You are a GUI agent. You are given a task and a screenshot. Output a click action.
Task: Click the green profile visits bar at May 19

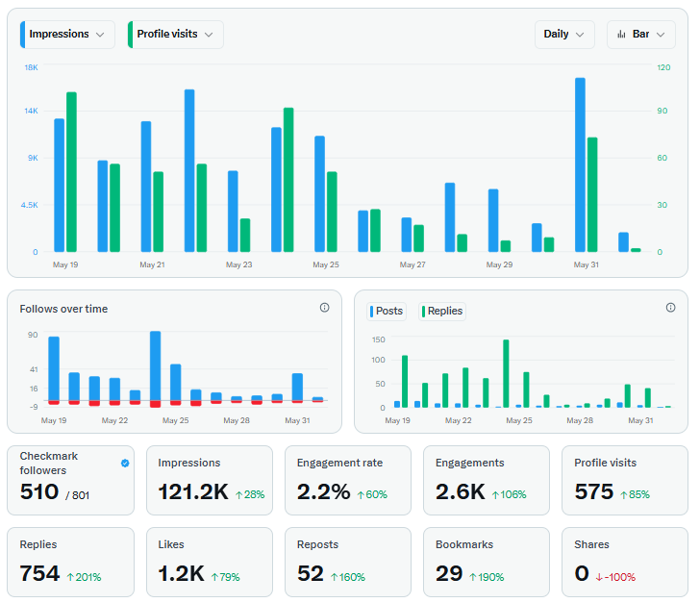[71, 172]
